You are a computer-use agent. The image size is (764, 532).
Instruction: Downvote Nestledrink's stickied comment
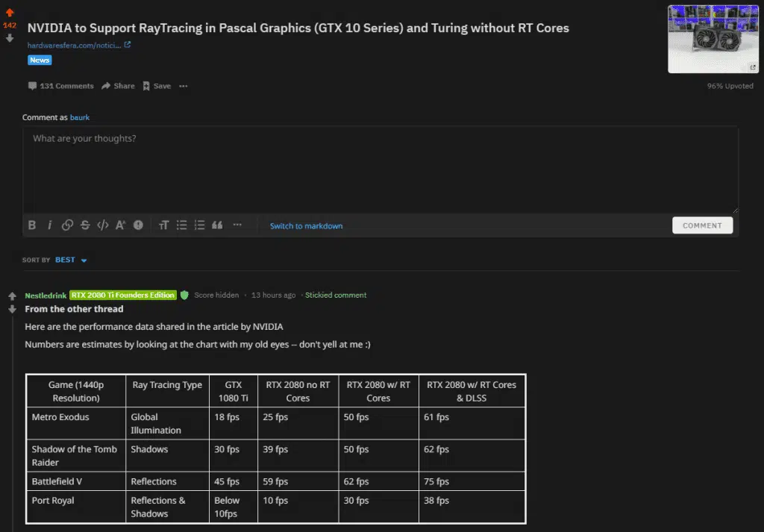(12, 310)
